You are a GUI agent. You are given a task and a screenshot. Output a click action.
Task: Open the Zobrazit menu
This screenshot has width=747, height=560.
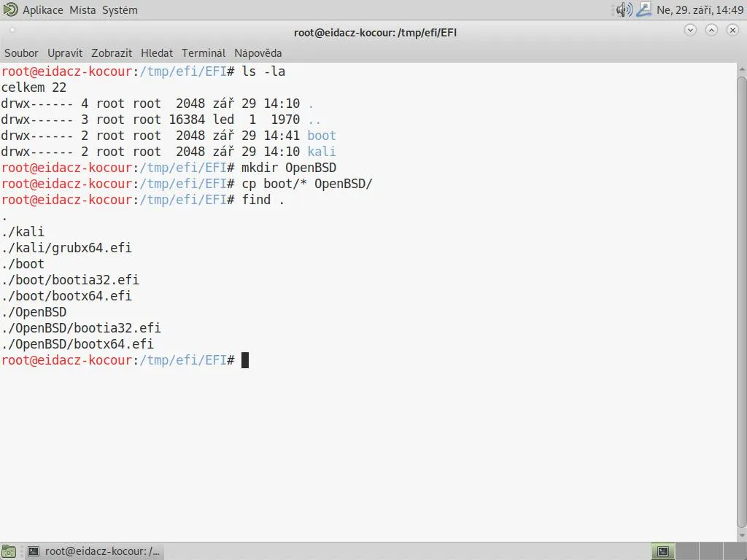click(x=112, y=52)
